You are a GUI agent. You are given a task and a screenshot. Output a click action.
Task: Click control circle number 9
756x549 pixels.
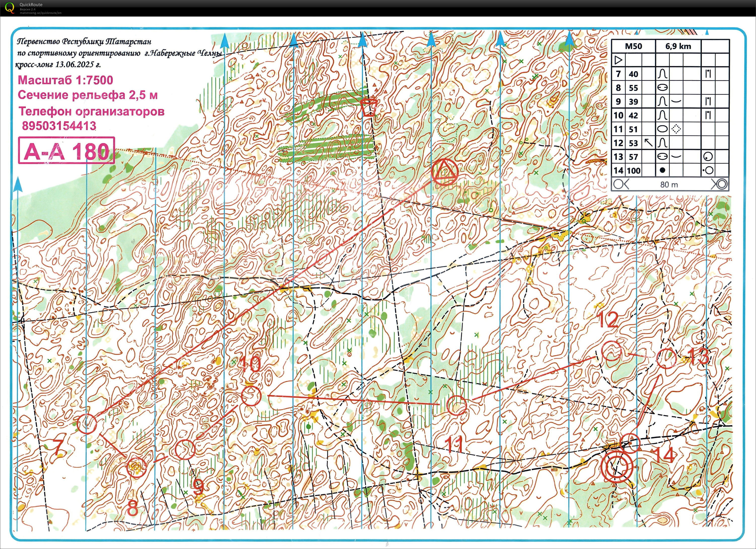(185, 450)
